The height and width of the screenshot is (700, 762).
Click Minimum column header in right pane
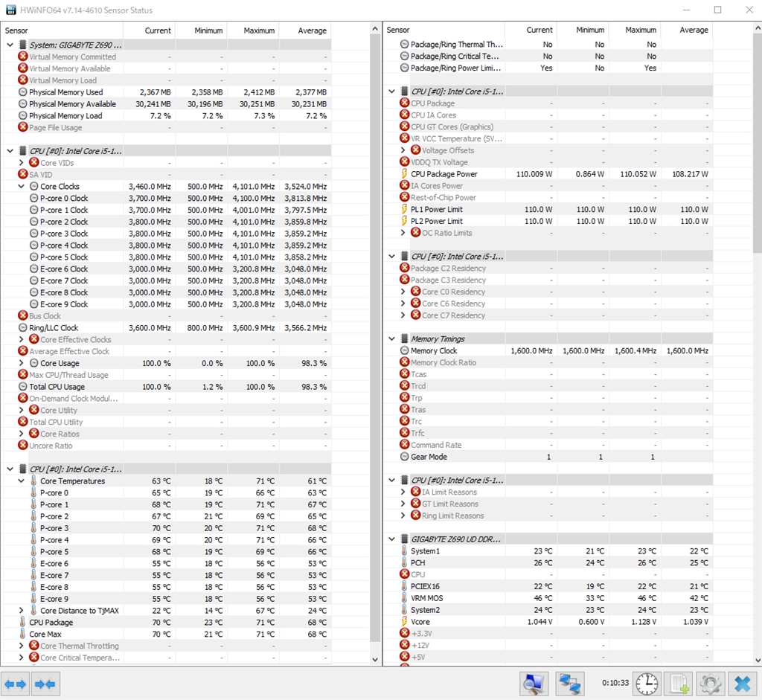point(583,30)
